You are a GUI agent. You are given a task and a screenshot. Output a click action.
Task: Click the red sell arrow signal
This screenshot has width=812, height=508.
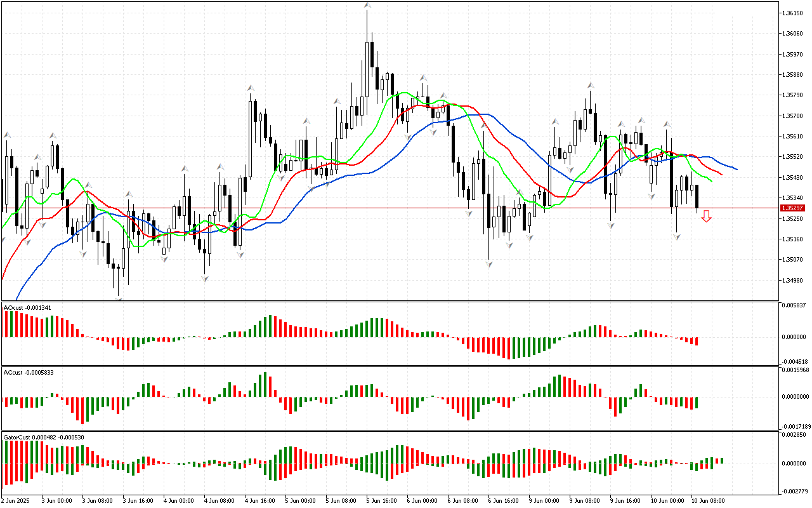(x=706, y=217)
